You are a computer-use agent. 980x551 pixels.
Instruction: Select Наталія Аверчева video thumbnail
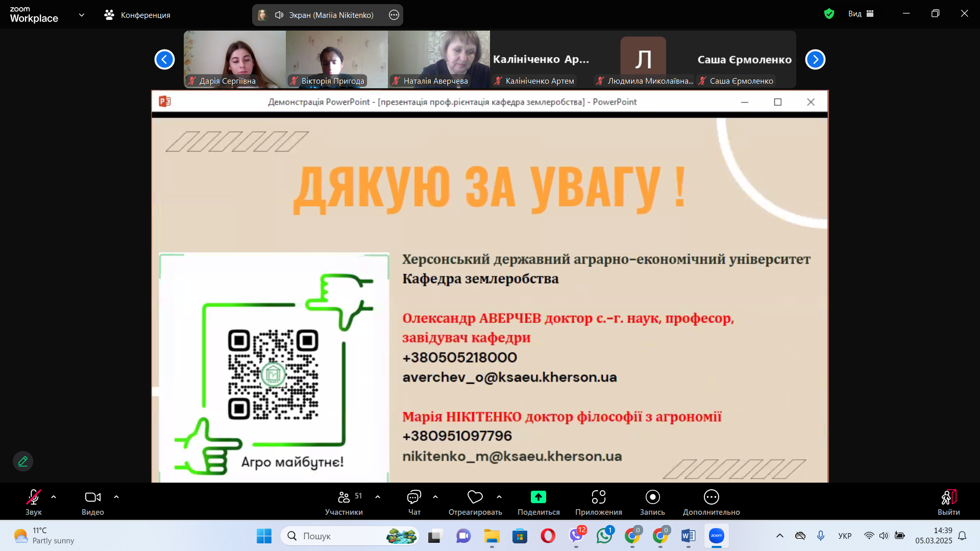439,59
